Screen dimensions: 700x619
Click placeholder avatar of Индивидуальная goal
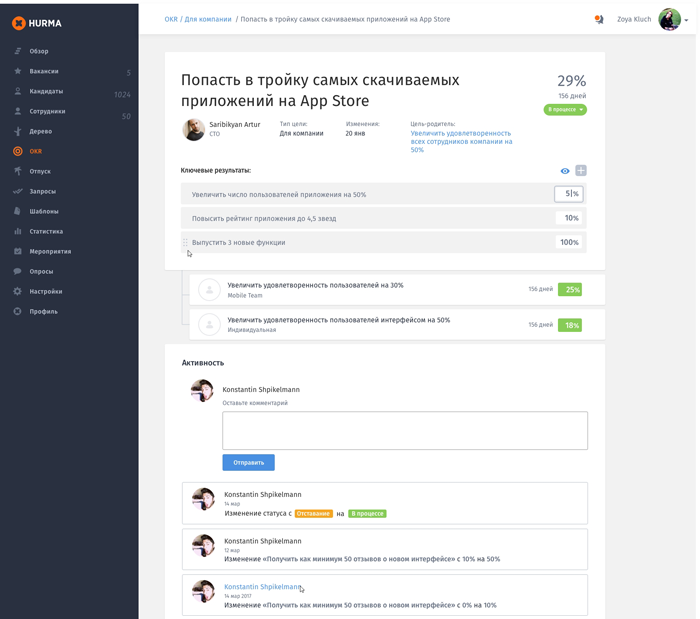pos(209,324)
